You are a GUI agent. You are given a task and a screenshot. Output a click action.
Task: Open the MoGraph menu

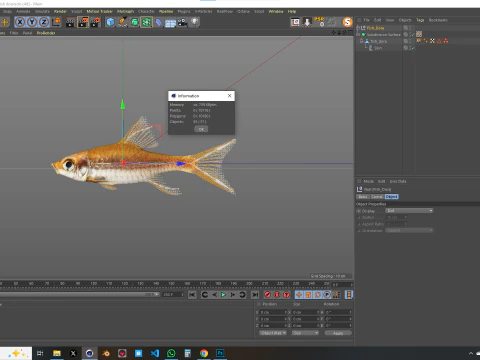tap(125, 11)
